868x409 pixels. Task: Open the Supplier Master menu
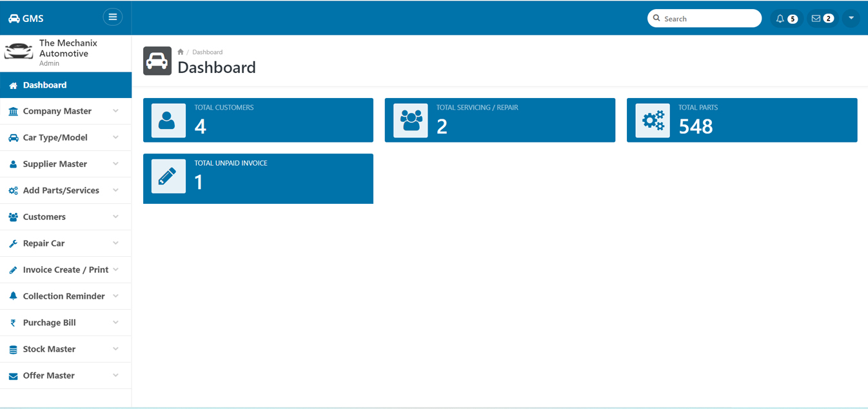click(55, 164)
